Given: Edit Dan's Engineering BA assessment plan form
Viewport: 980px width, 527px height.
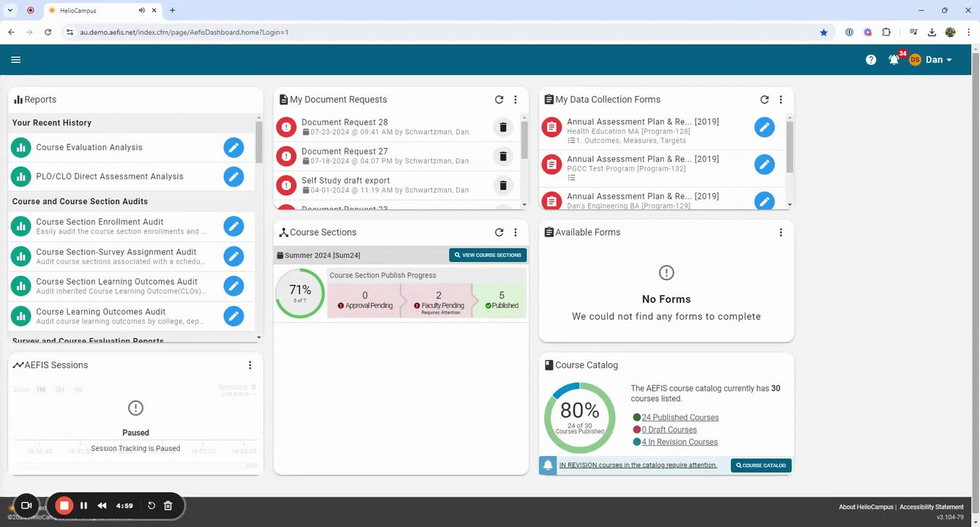Looking at the screenshot, I should pyautogui.click(x=764, y=201).
